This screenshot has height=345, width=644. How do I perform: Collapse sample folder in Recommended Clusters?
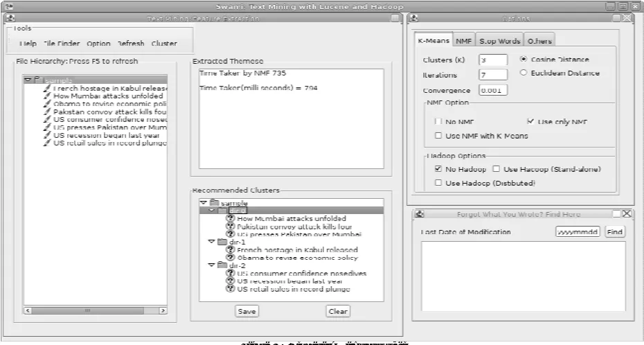204,202
